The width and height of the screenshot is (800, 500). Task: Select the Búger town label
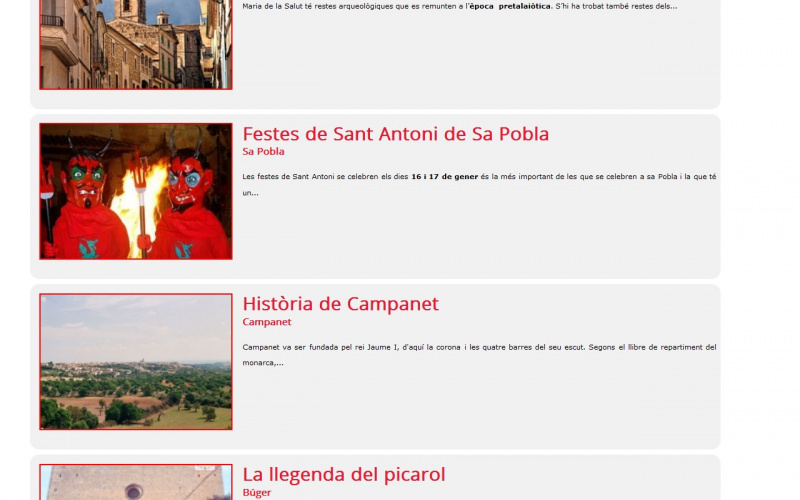[x=257, y=493]
